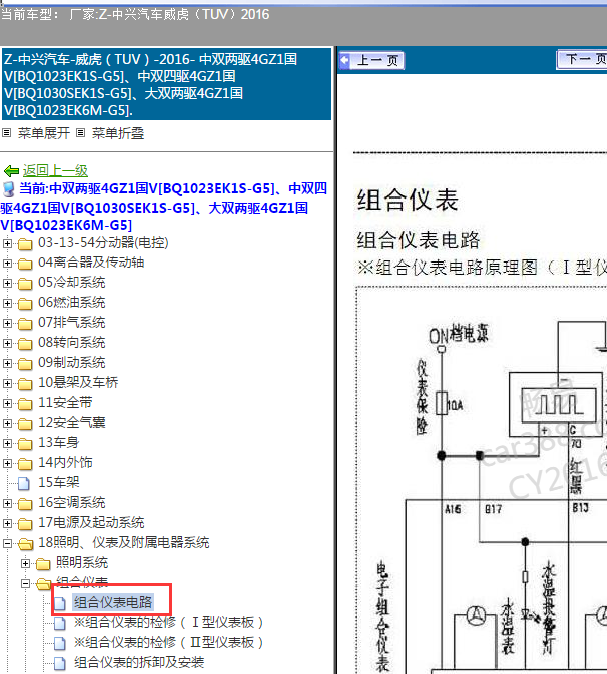Expand the 13车身 node

[7, 443]
